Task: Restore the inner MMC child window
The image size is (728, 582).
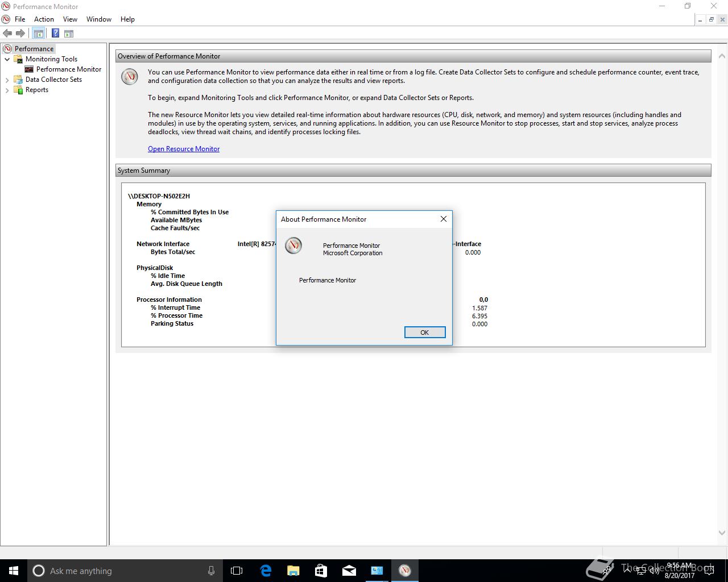Action: [x=711, y=19]
